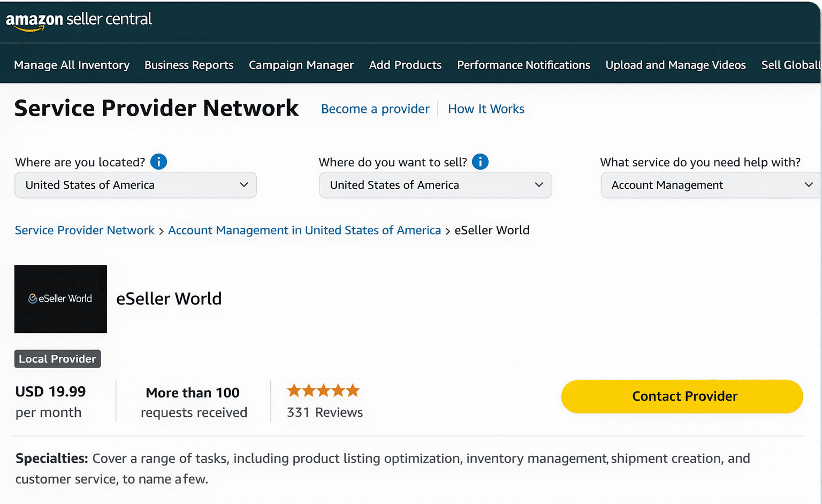
Task: Open Upload and Manage Videos
Action: point(675,65)
